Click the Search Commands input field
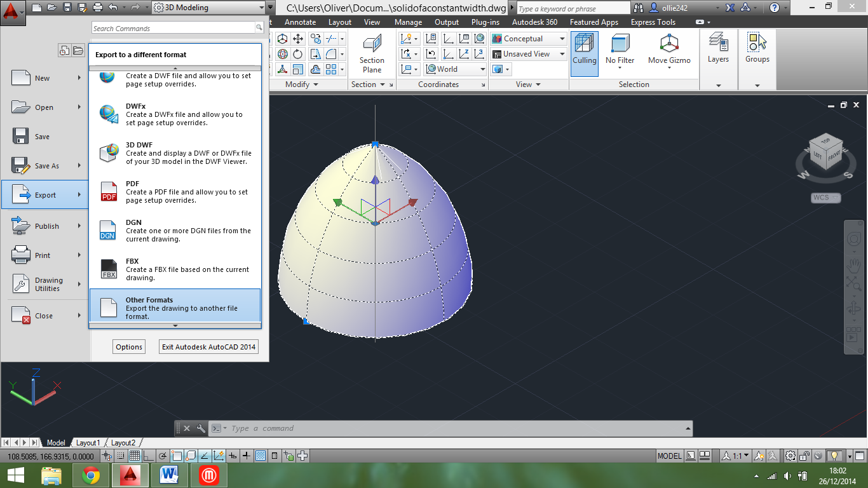This screenshot has height=488, width=868. 172,28
